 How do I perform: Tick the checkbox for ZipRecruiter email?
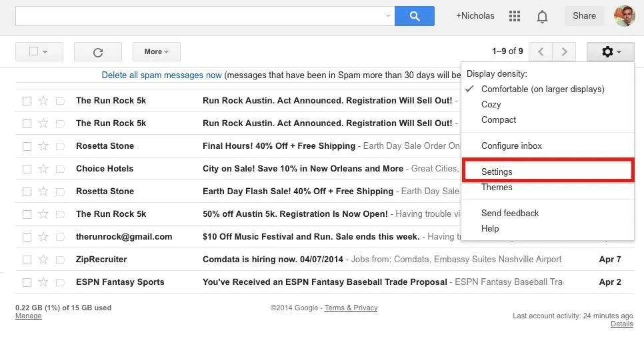[x=27, y=260]
